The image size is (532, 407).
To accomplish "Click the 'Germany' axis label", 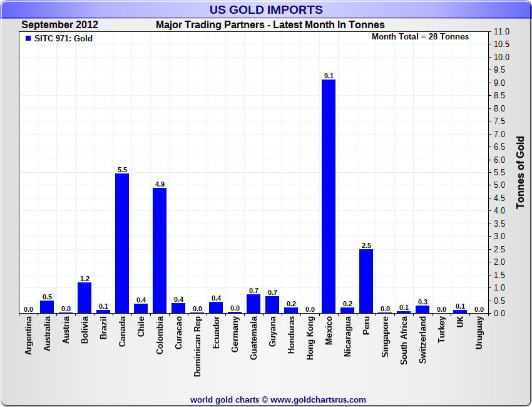I will [x=235, y=334].
